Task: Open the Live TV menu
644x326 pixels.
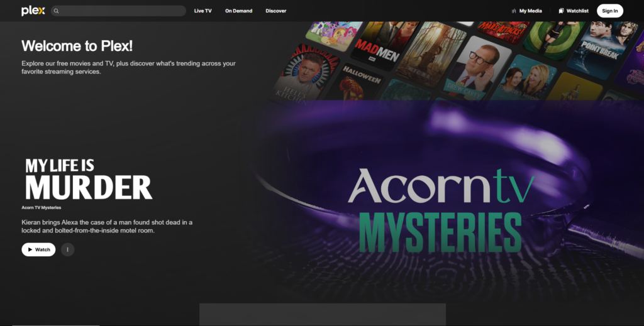Action: coord(203,11)
